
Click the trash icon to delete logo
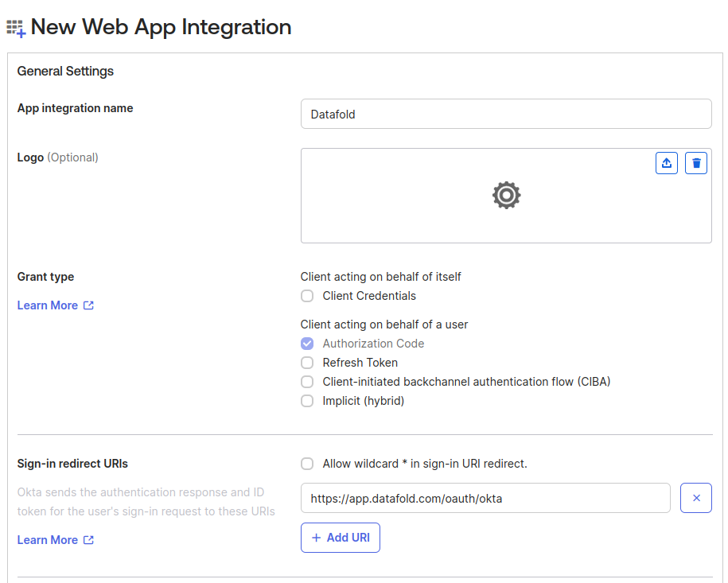[696, 163]
